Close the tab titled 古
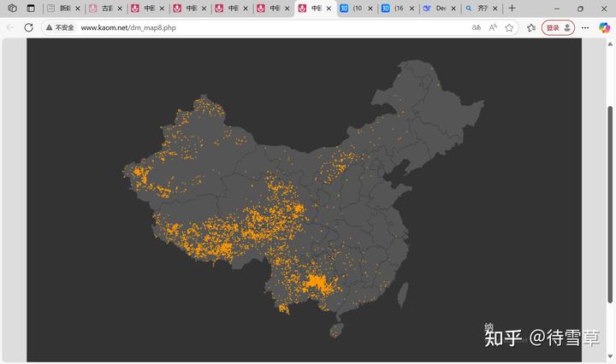Viewport: 616px width, 364px height. pyautogui.click(x=120, y=9)
